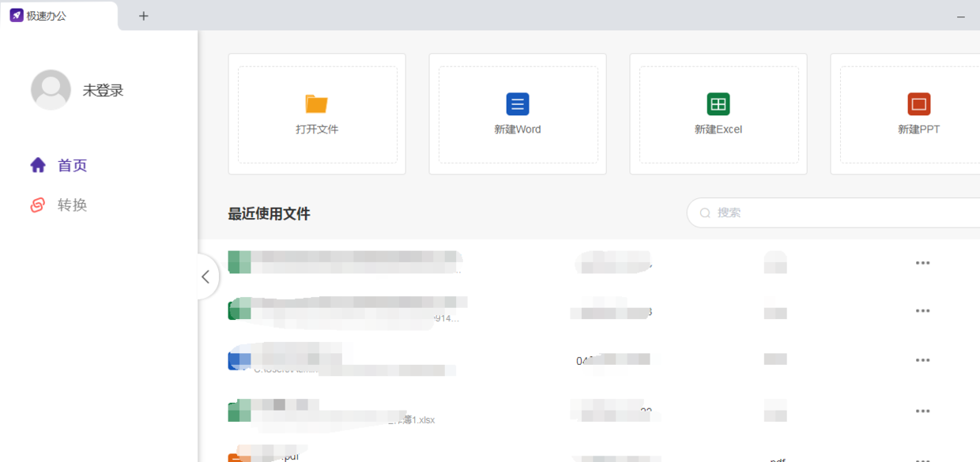Switch to the 极速办公 tab
Viewport: 980px width, 462px height.
[x=59, y=16]
